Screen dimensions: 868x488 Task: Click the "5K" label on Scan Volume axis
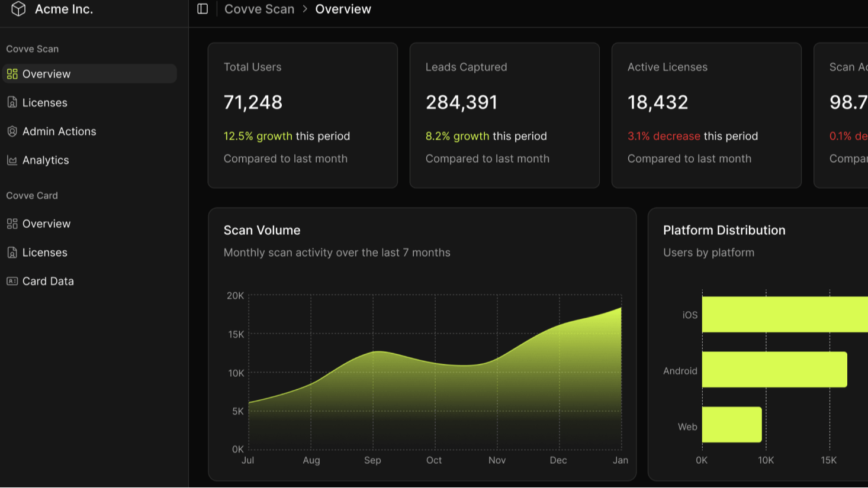click(x=238, y=411)
